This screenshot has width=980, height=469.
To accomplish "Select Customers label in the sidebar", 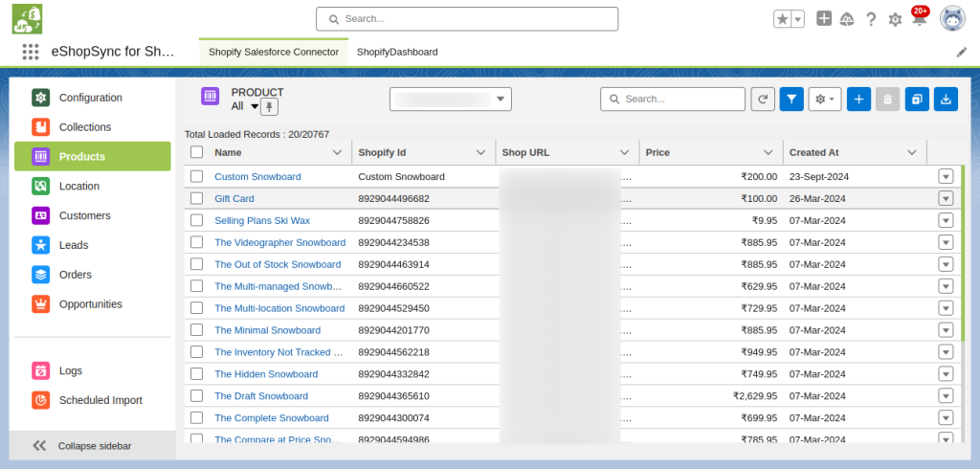I will (85, 215).
